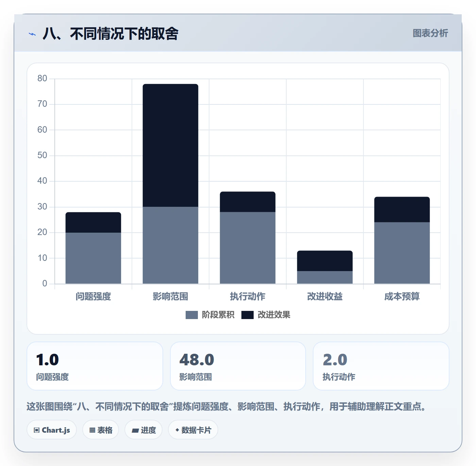Open the 图表分析 label in header

[x=430, y=33]
